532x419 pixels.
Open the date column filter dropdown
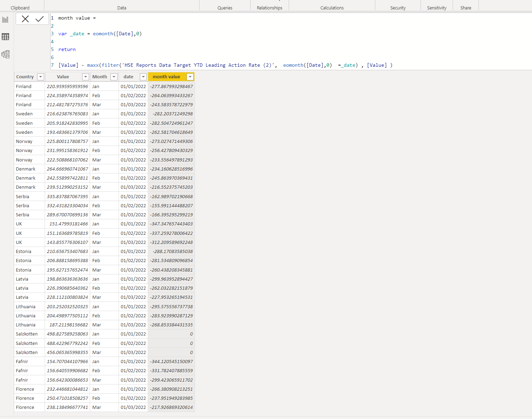(x=143, y=77)
